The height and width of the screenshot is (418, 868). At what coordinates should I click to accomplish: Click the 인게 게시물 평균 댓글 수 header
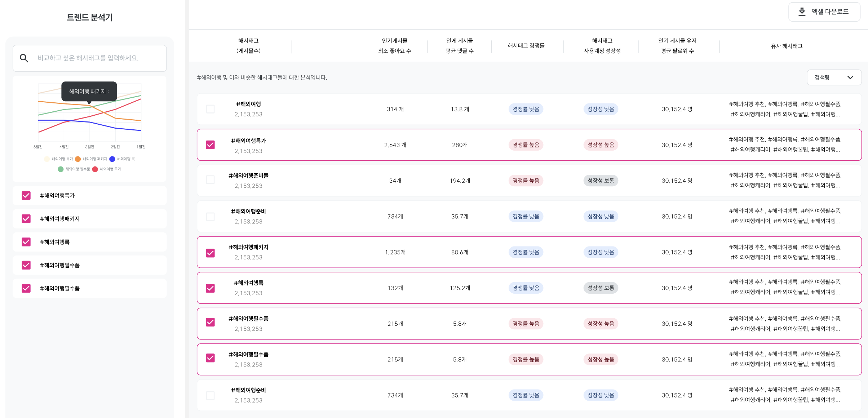[x=460, y=46]
